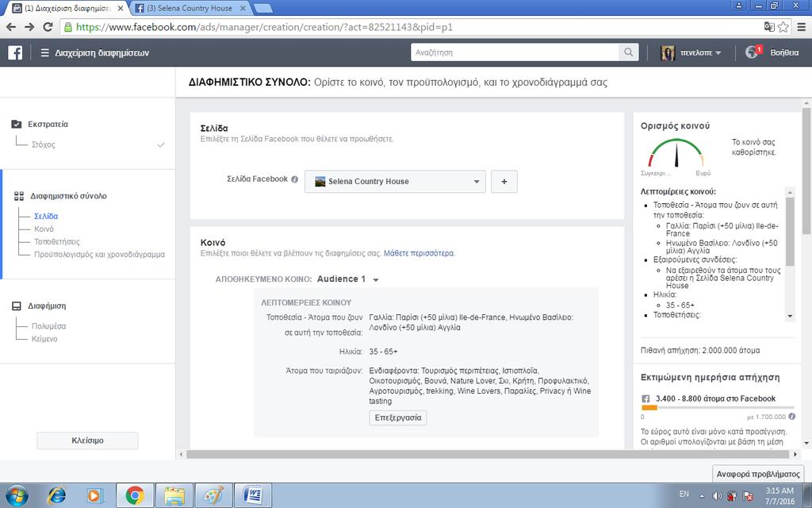
Task: Click the audience details scroll-up arrow
Action: [790, 192]
